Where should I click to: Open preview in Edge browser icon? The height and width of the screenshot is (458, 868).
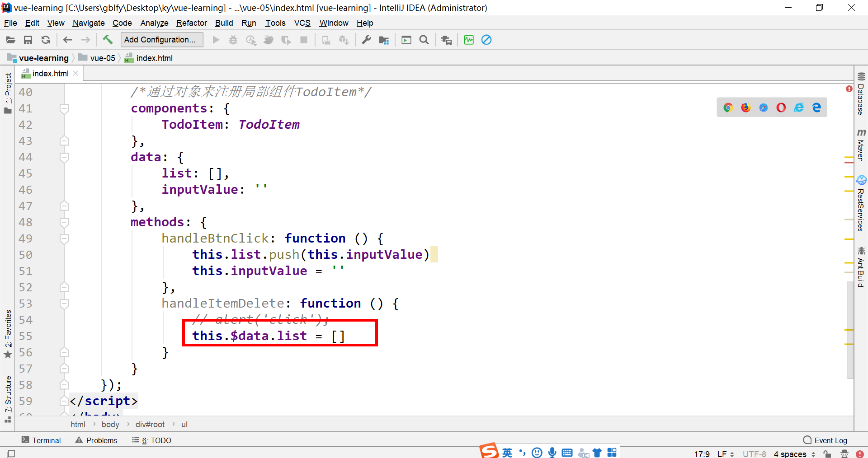[816, 107]
